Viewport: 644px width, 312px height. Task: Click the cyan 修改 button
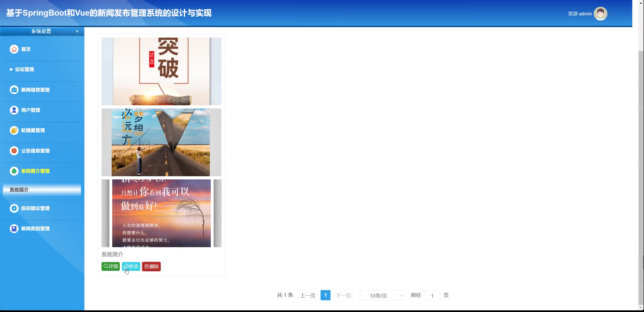(131, 266)
